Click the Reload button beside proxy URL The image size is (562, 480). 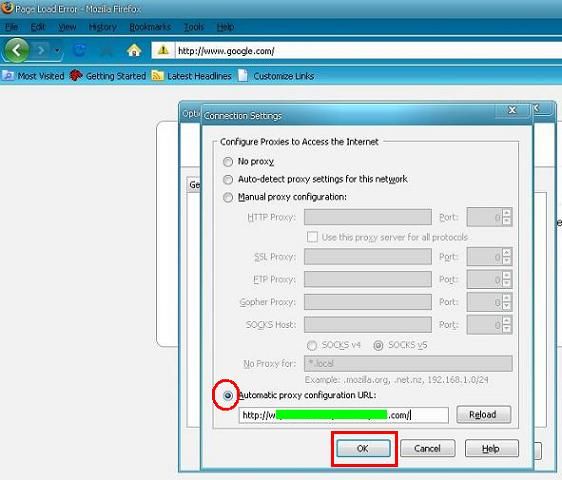(x=484, y=415)
